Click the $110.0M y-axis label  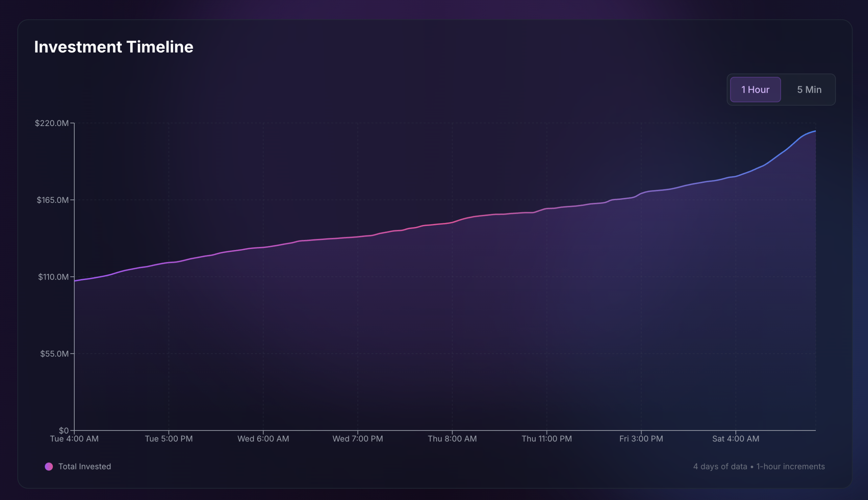(x=53, y=277)
